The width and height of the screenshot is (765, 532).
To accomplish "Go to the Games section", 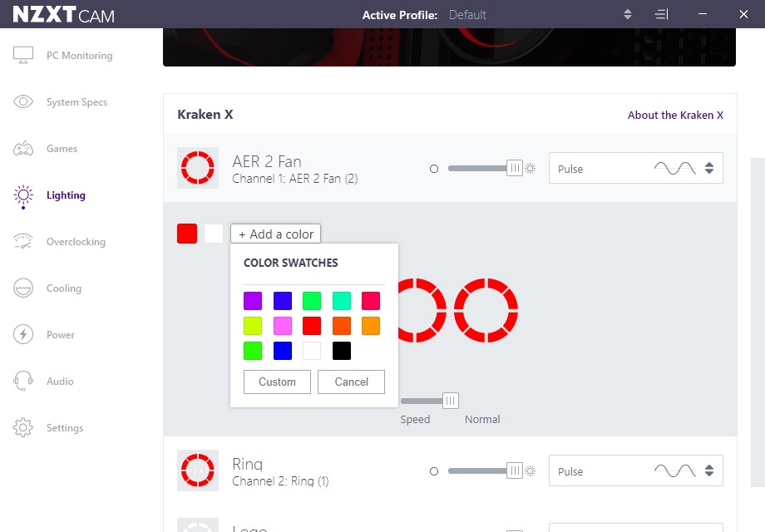I will pos(62,149).
